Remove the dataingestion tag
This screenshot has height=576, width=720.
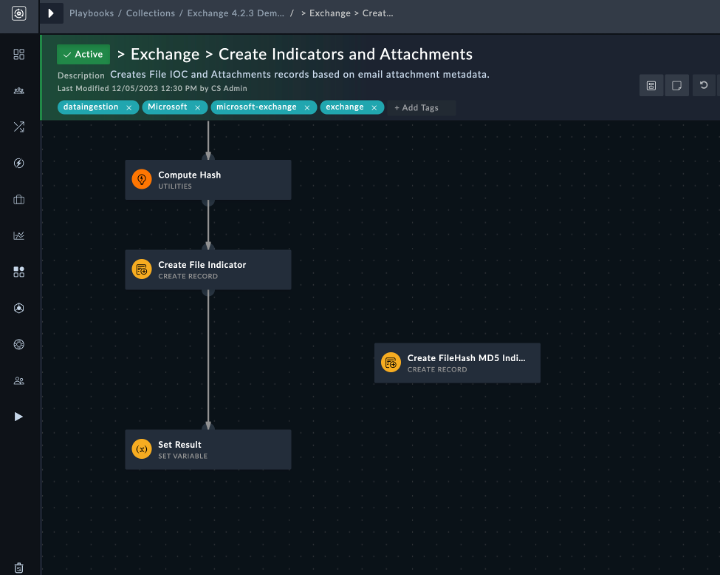click(129, 108)
